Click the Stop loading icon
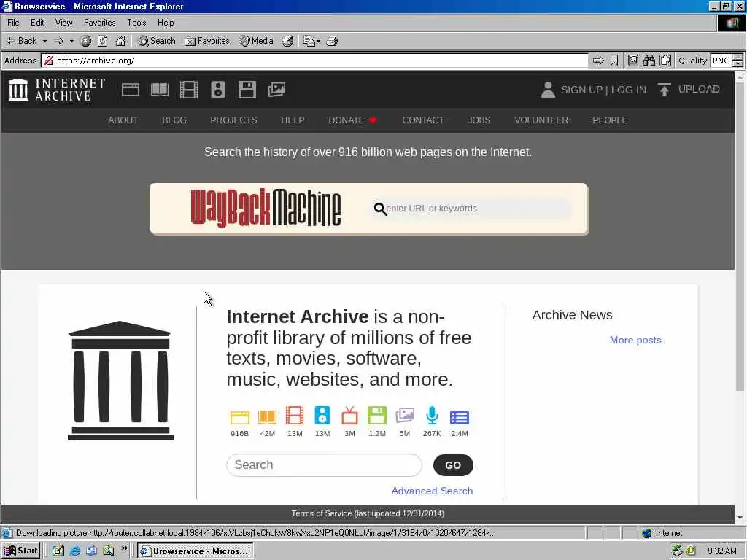 (x=86, y=41)
